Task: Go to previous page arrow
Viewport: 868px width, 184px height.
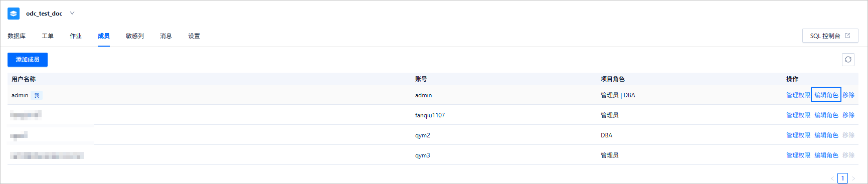Action: tap(832, 178)
